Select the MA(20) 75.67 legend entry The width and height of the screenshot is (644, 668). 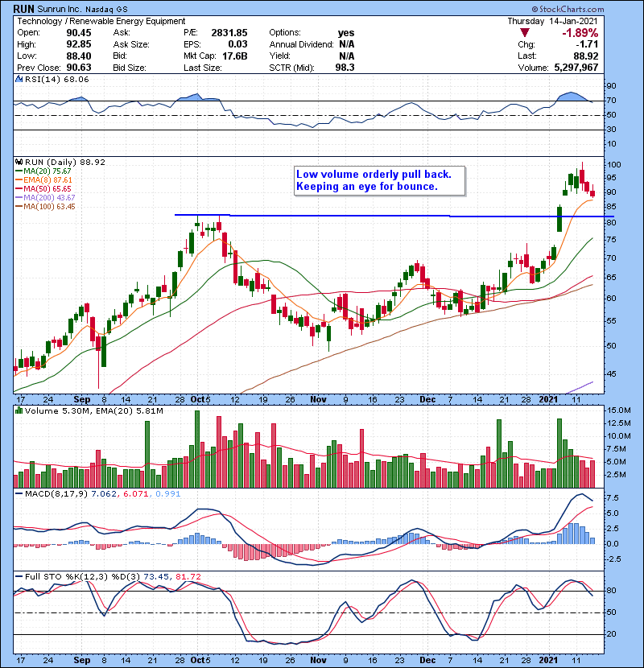[x=43, y=171]
